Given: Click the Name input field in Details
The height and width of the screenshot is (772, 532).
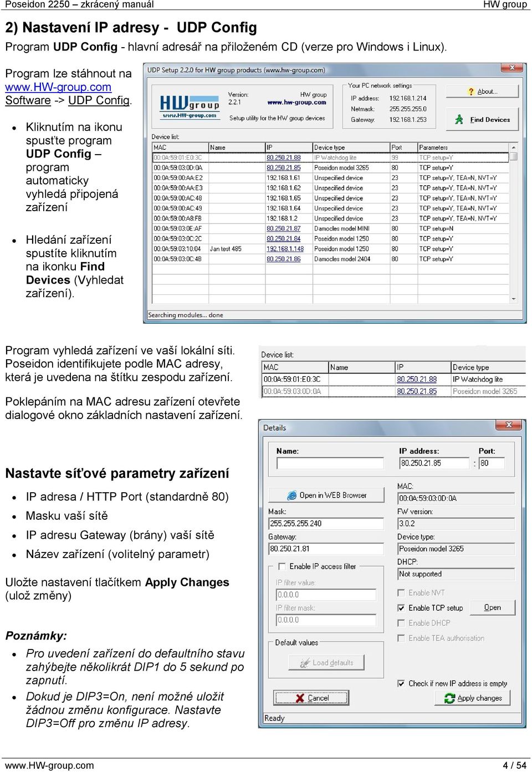Looking at the screenshot, I should (330, 463).
